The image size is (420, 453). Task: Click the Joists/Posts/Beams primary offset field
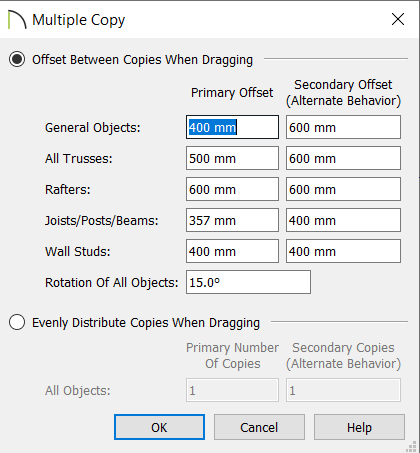coord(232,220)
